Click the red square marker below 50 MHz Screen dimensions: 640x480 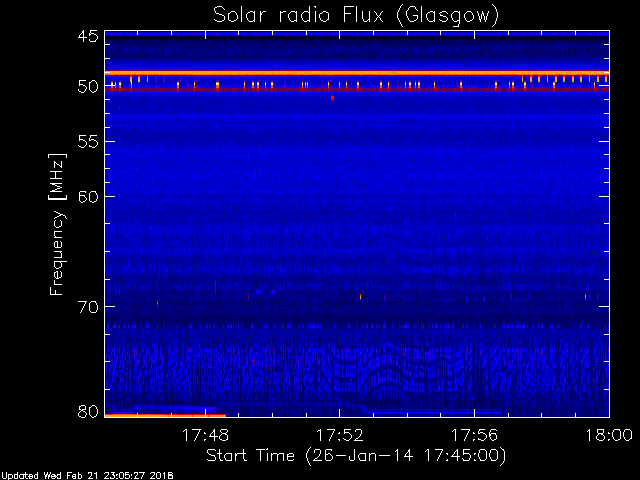coord(333,98)
